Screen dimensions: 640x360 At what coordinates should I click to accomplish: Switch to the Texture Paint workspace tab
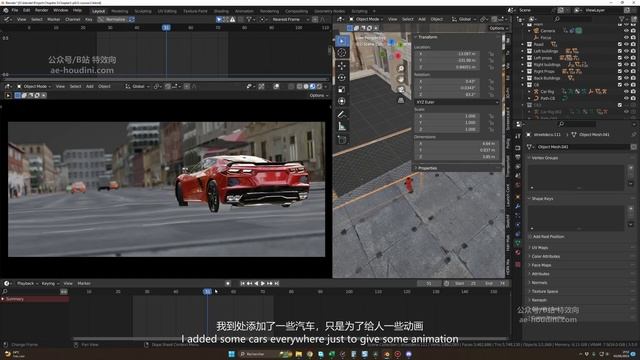[195, 11]
